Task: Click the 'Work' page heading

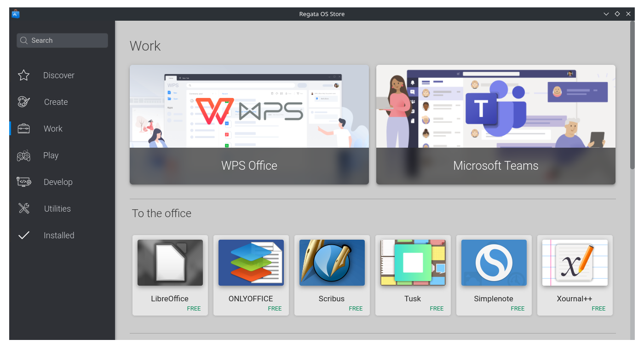Action: pos(145,46)
